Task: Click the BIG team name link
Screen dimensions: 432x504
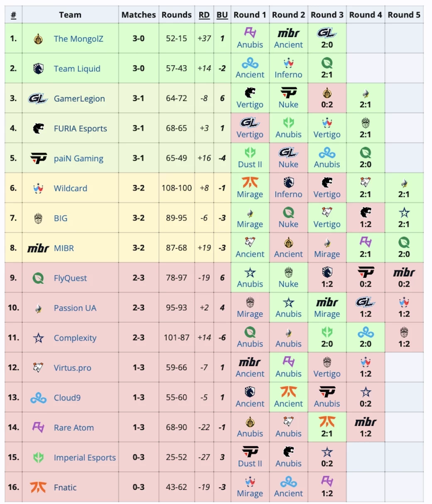Action: 60,218
